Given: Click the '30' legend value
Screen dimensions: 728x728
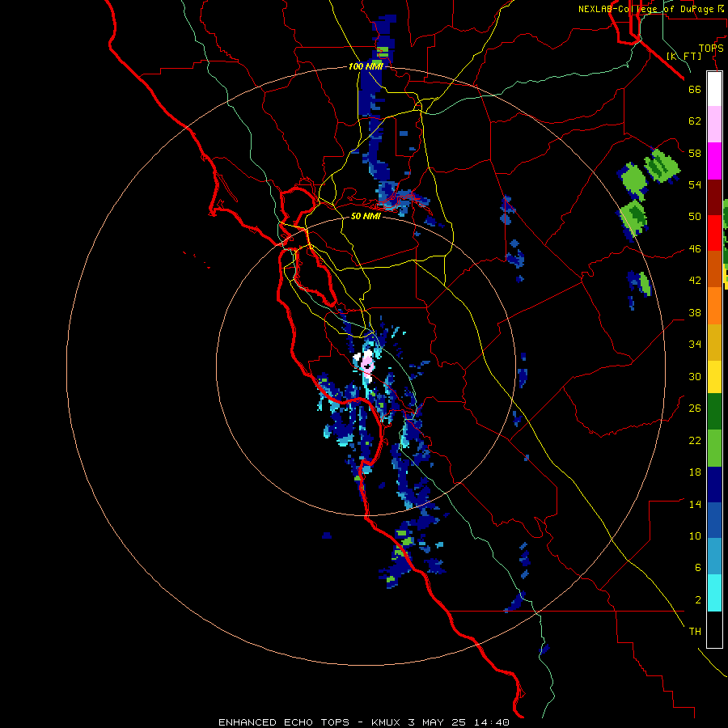Looking at the screenshot, I should coord(695,376).
